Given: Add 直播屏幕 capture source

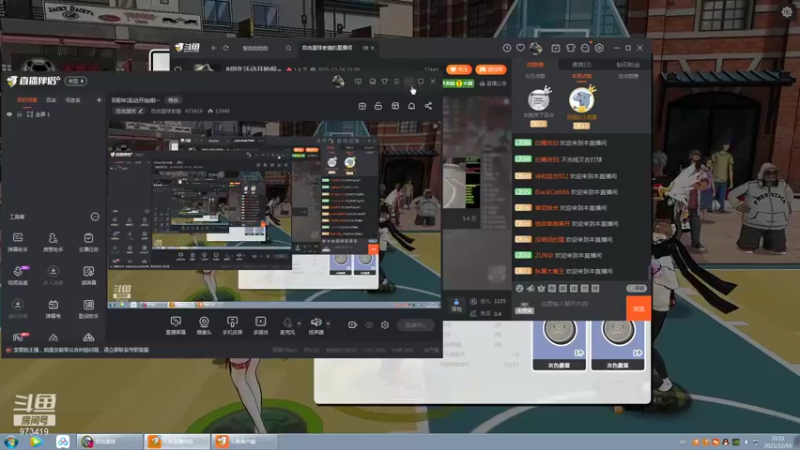Looking at the screenshot, I should pyautogui.click(x=176, y=326).
